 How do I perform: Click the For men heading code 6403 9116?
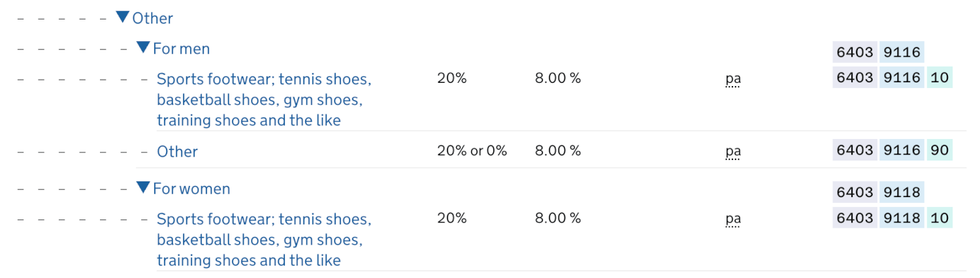pyautogui.click(x=878, y=52)
